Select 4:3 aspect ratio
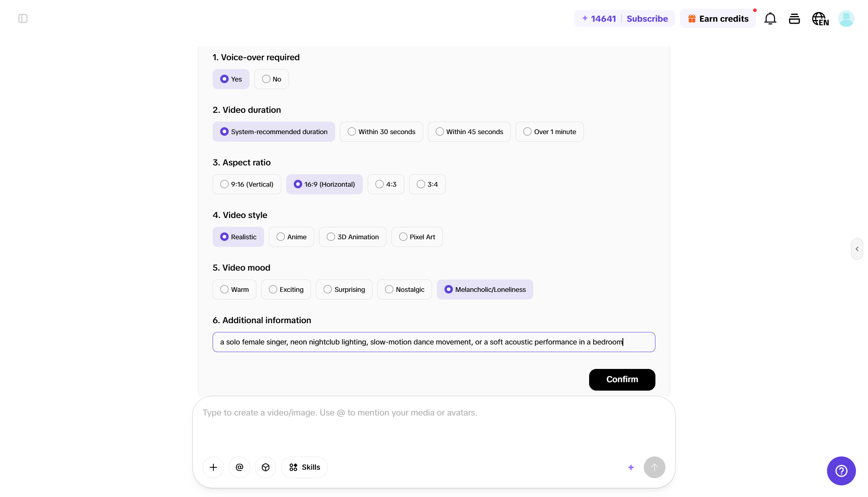Viewport: 868px width, 497px height. [x=386, y=184]
